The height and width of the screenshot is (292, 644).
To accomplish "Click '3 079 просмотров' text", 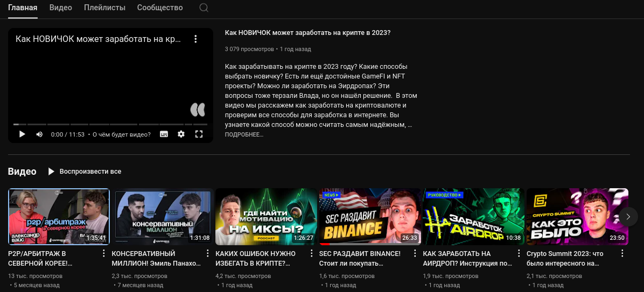I will [249, 49].
